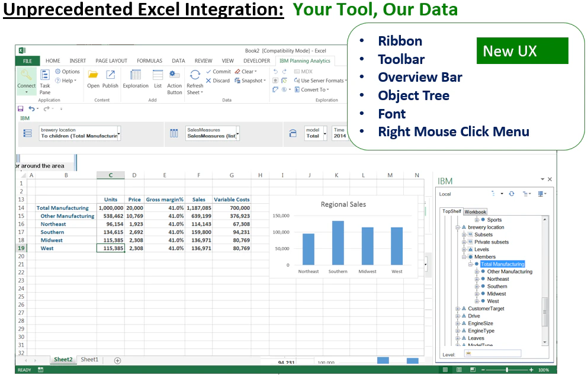The image size is (588, 375).
Task: Commit the data changes
Action: pos(219,71)
